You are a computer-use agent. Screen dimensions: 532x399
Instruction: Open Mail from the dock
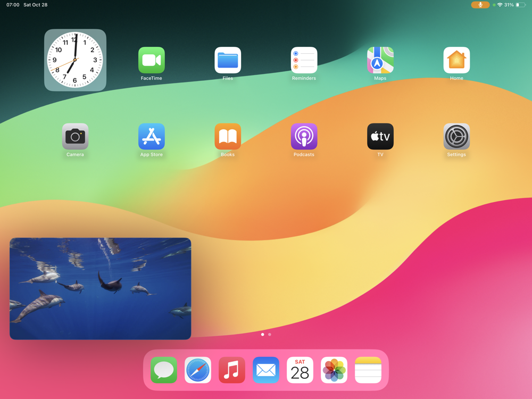266,370
